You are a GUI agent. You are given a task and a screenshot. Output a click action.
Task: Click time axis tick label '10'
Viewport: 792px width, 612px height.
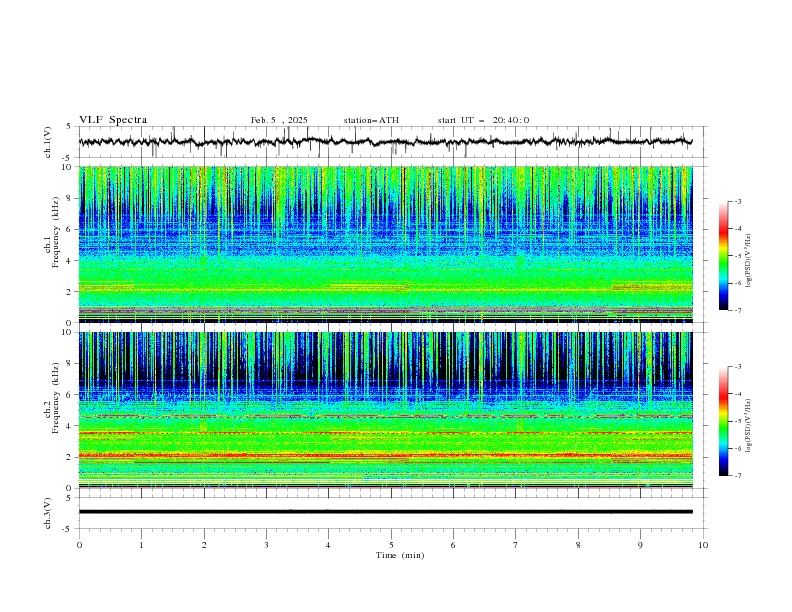[703, 545]
